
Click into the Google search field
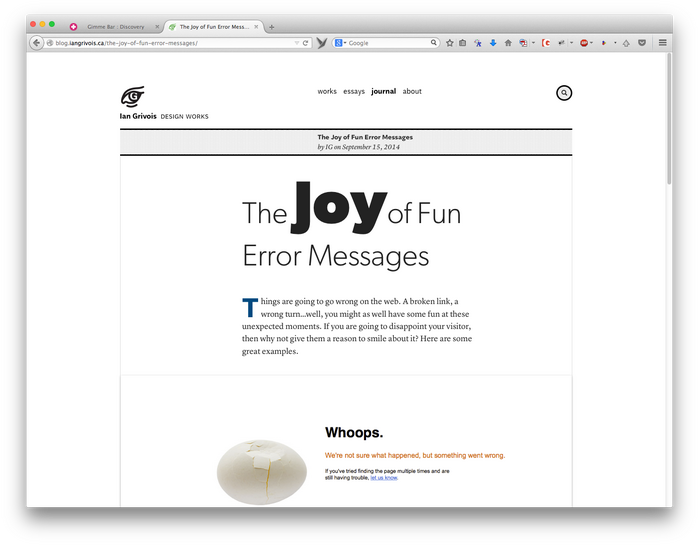click(x=388, y=43)
